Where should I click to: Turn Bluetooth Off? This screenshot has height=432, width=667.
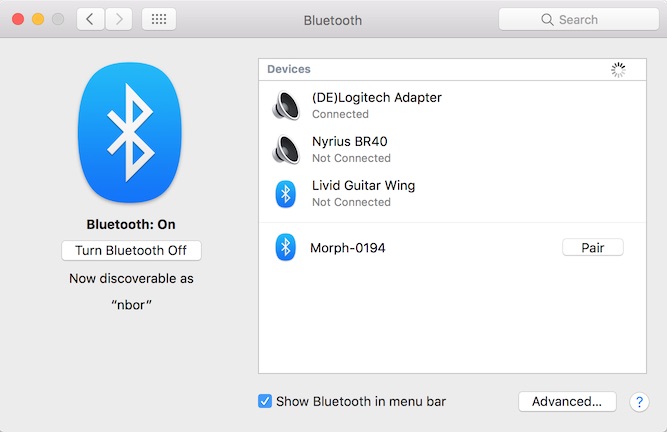pos(131,250)
